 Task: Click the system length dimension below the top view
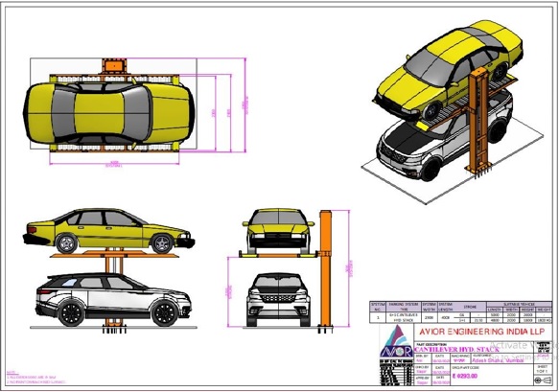pyautogui.click(x=114, y=164)
